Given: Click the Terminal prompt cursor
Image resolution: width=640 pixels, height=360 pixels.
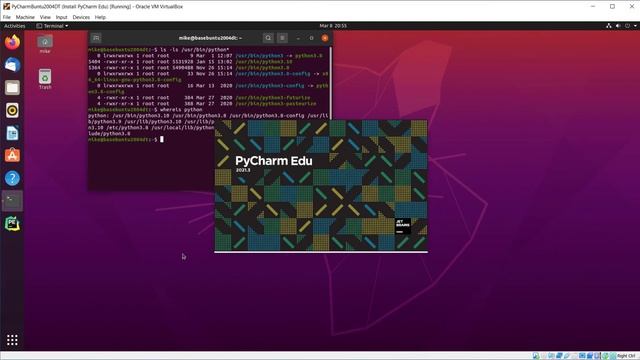Looking at the screenshot, I should pyautogui.click(x=162, y=140).
